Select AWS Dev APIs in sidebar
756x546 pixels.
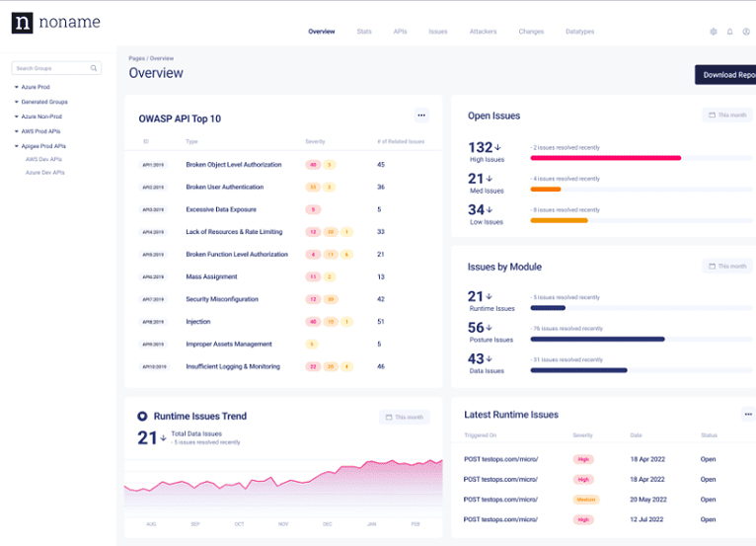[x=43, y=159]
